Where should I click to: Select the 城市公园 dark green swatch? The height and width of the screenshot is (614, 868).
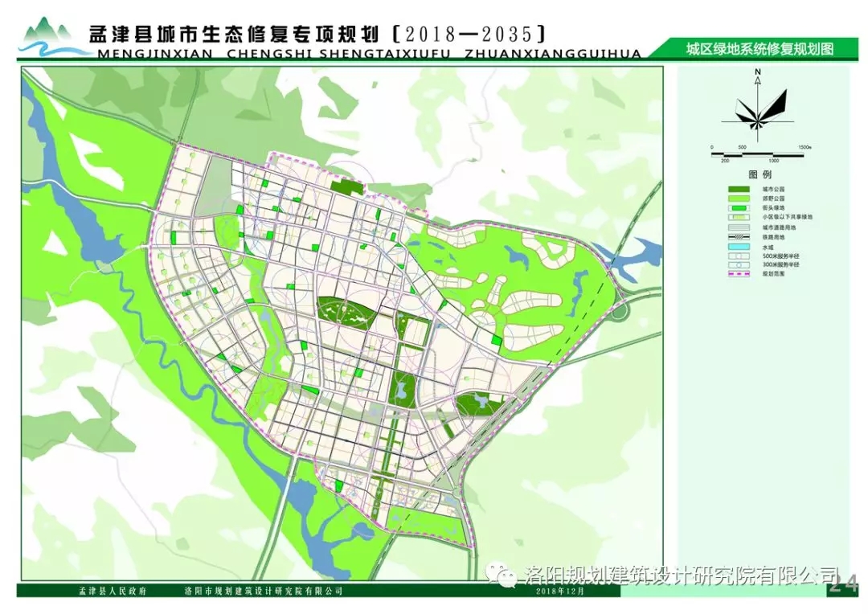click(738, 189)
